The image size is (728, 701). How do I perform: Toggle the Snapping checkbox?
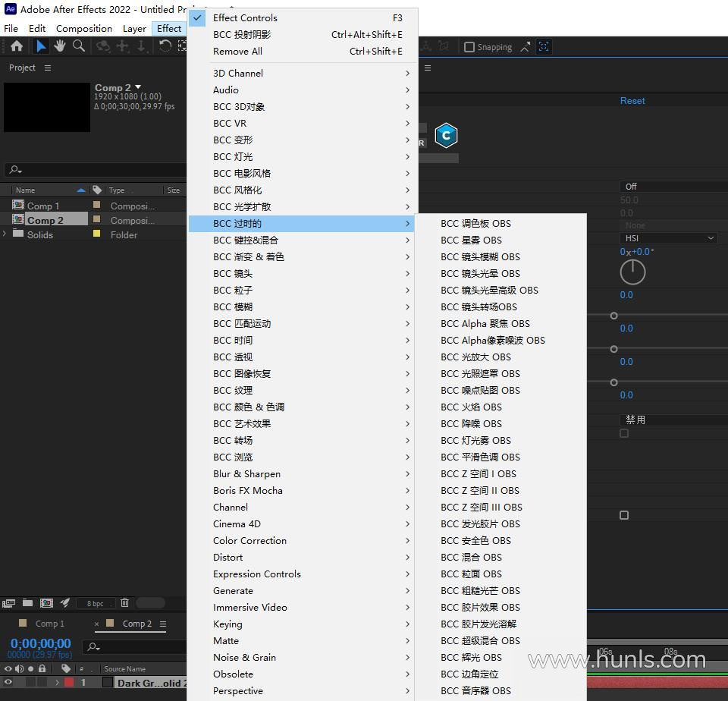(469, 47)
